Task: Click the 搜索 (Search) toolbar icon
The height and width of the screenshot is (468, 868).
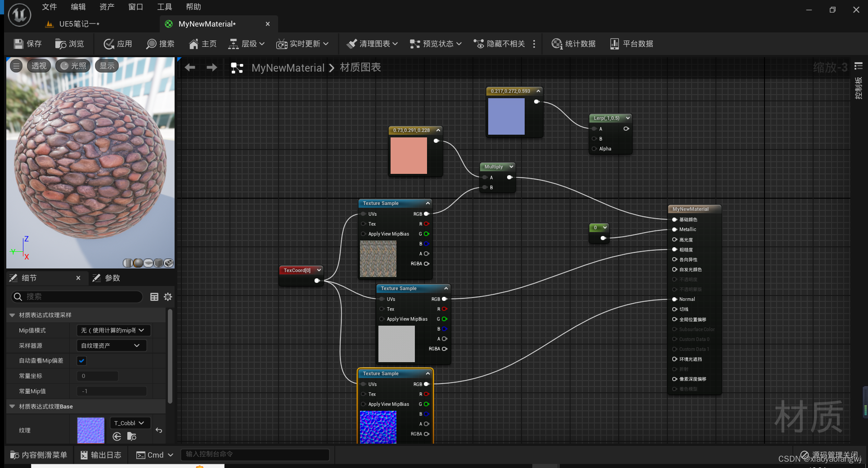Action: pos(160,44)
